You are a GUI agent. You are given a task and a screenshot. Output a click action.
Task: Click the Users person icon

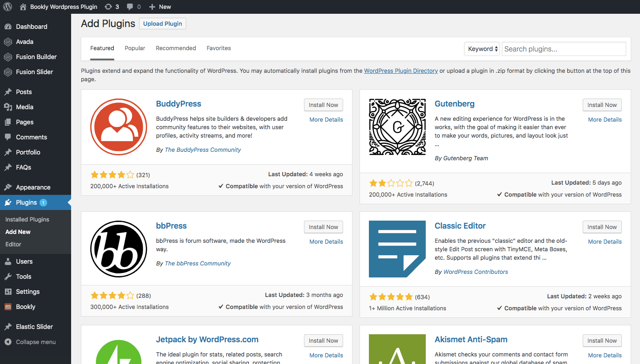(8, 261)
